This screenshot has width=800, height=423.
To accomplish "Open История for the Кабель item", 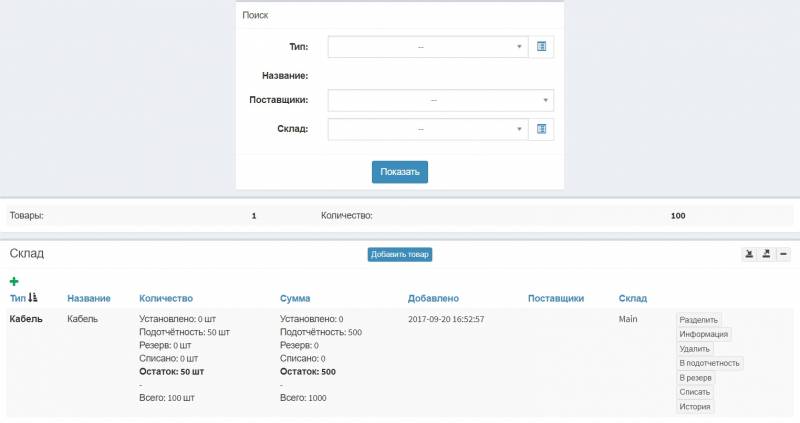I will [x=694, y=407].
